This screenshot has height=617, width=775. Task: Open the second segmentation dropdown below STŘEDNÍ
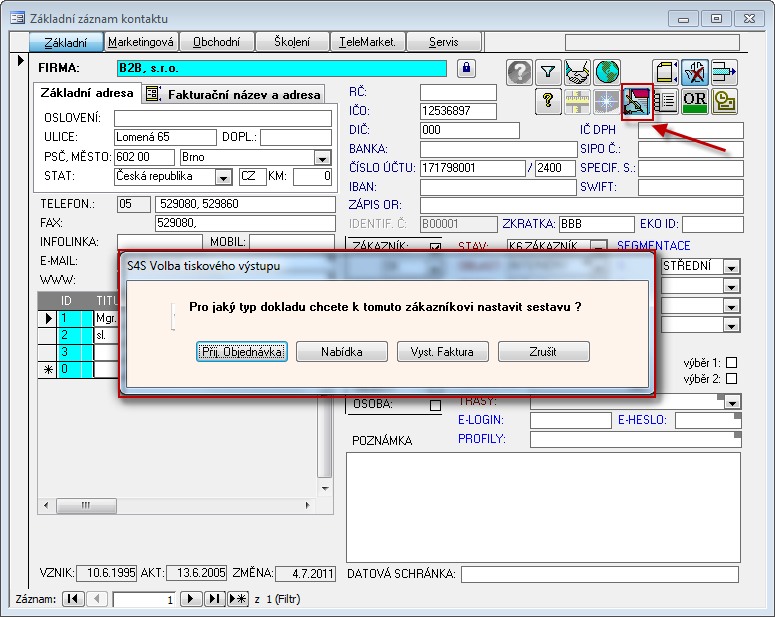(731, 286)
